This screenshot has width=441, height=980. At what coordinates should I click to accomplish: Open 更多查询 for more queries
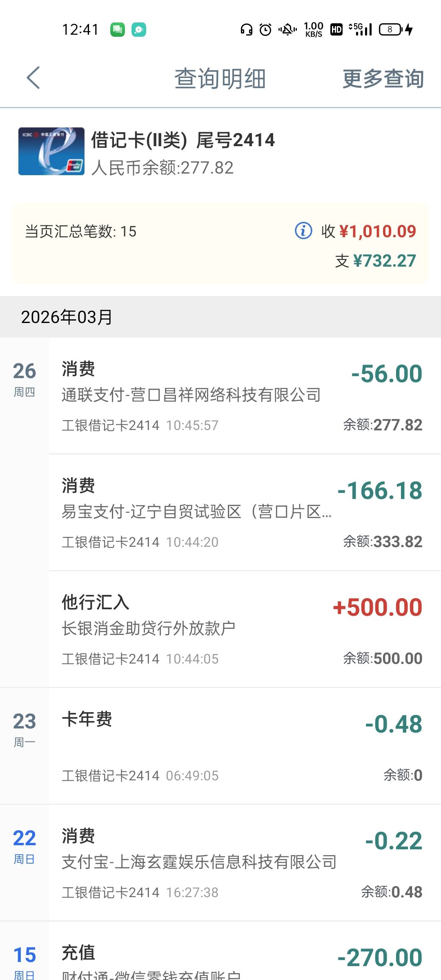tap(383, 78)
